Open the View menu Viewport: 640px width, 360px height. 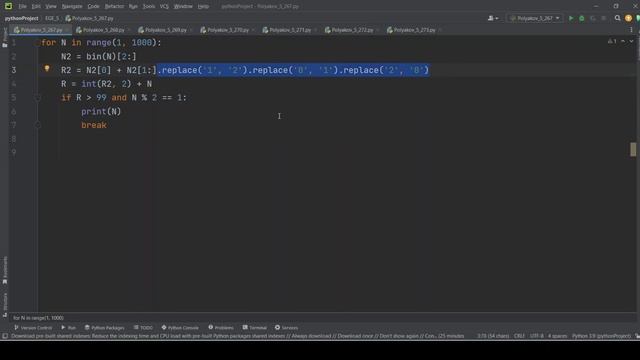tap(51, 6)
